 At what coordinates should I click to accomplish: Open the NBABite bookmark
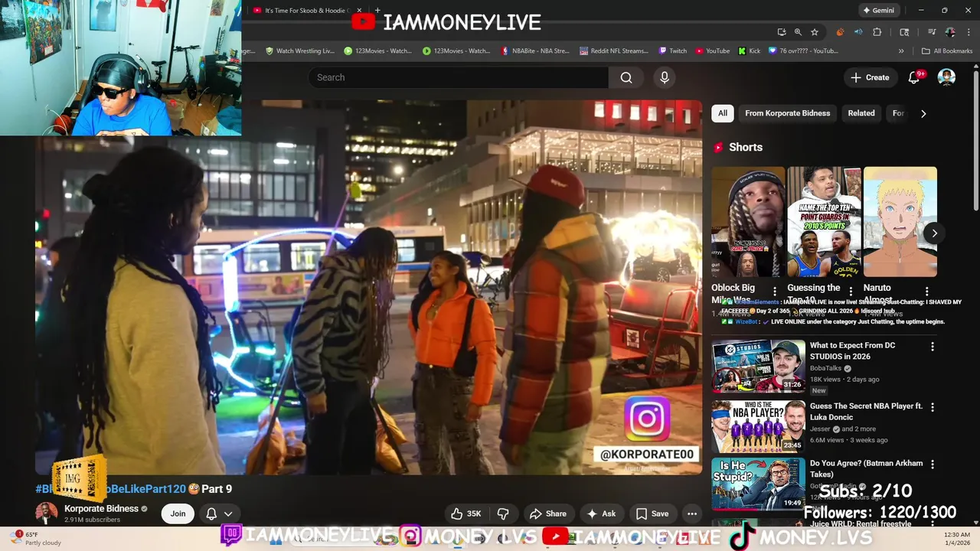click(x=535, y=51)
